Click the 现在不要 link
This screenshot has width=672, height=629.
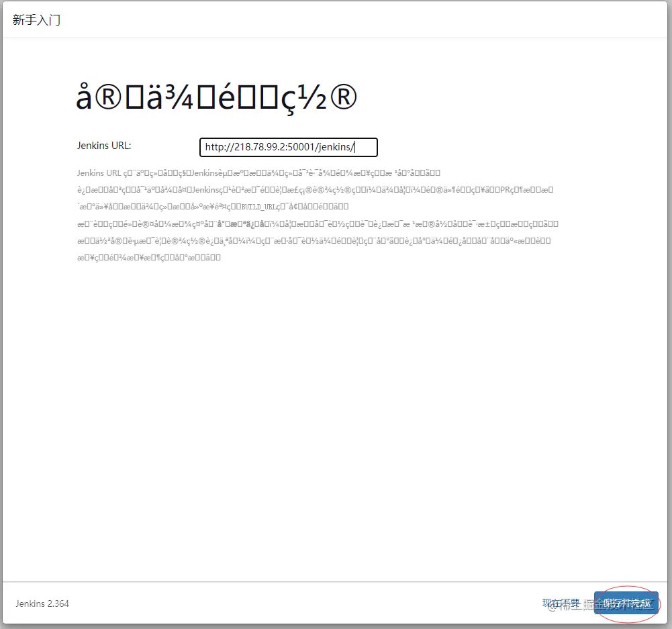click(x=561, y=603)
